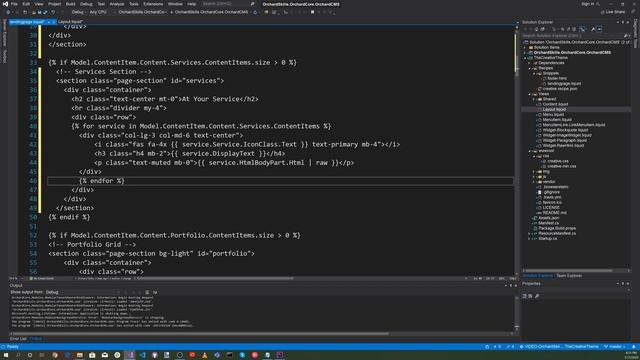Click the Properties panel categorized icon
The image size is (640, 360).
coord(524,296)
